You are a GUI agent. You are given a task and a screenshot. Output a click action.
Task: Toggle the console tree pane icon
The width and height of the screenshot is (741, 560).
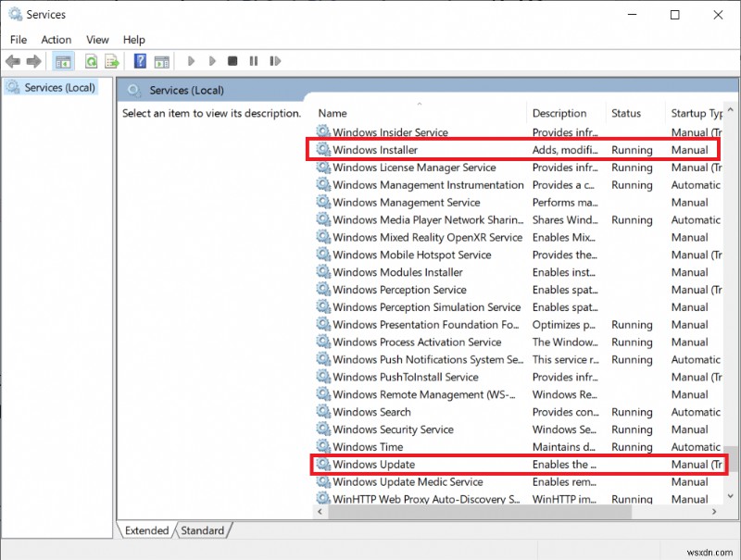coord(62,61)
